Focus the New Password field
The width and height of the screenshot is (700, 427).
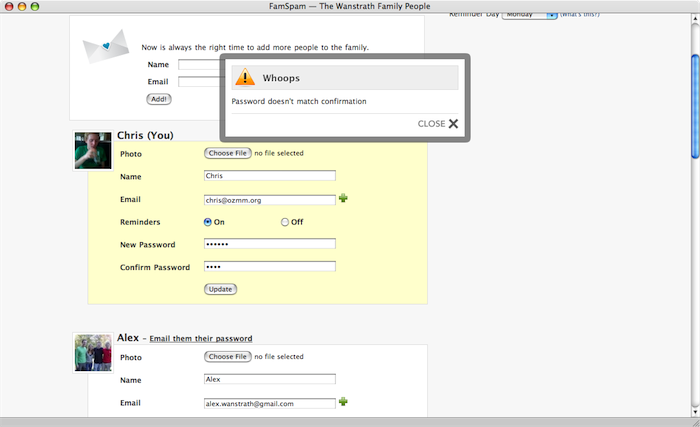click(x=269, y=244)
